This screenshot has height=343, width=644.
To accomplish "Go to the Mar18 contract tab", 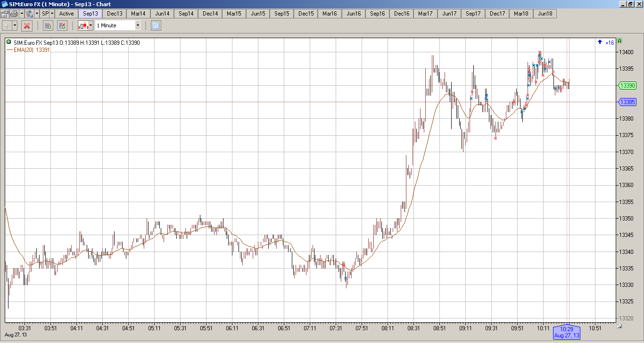I will (x=521, y=14).
